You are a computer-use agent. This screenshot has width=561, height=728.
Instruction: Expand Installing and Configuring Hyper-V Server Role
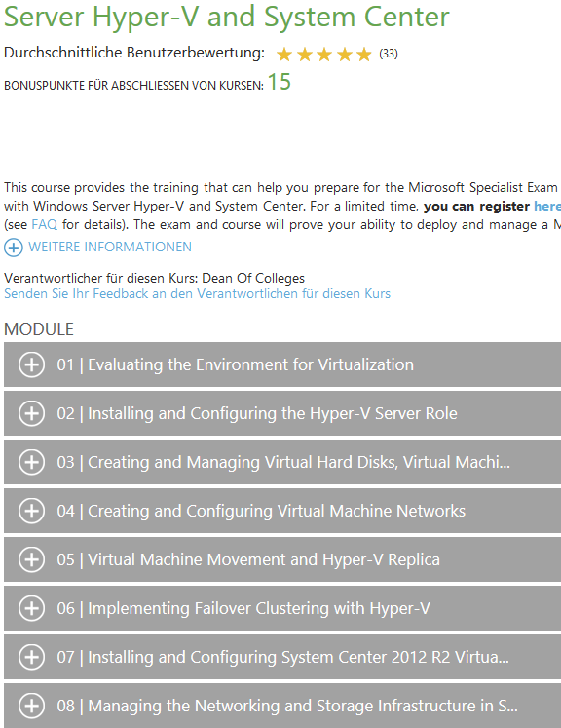pos(282,413)
